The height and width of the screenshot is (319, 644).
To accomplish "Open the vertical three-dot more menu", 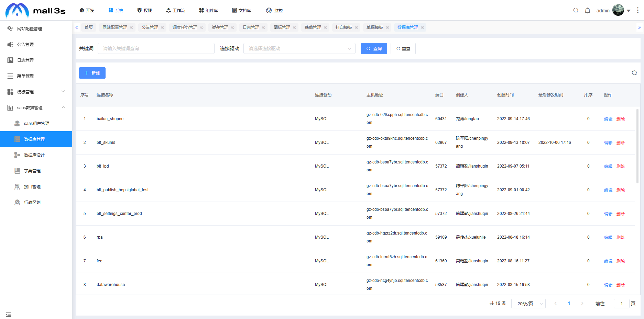I will pyautogui.click(x=638, y=10).
